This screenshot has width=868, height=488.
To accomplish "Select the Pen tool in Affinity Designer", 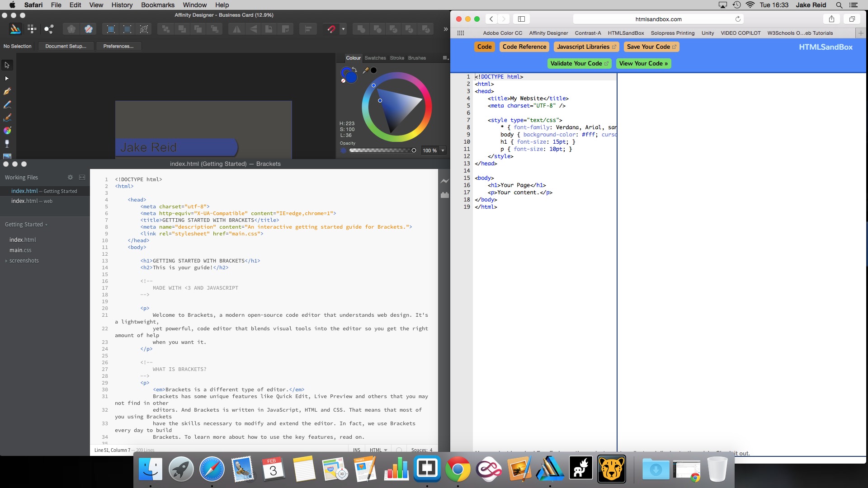I will (7, 91).
